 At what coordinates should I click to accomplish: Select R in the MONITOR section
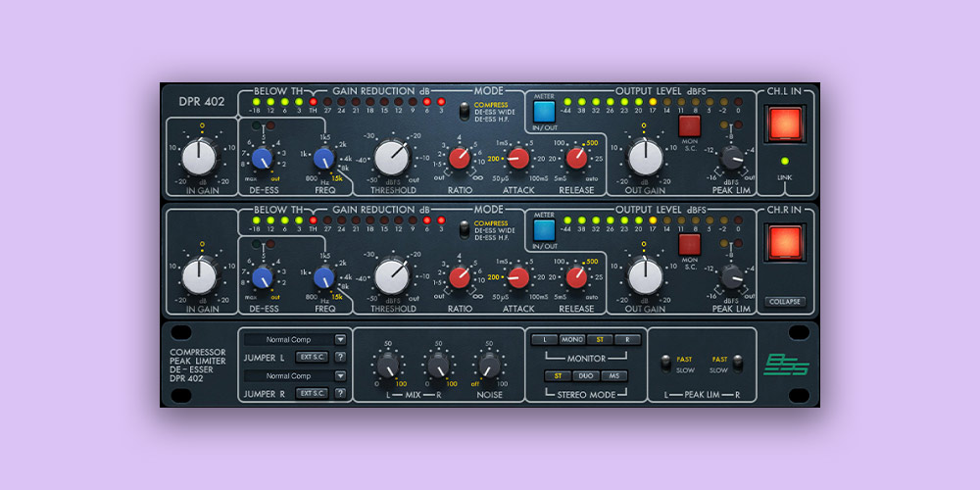click(627, 340)
